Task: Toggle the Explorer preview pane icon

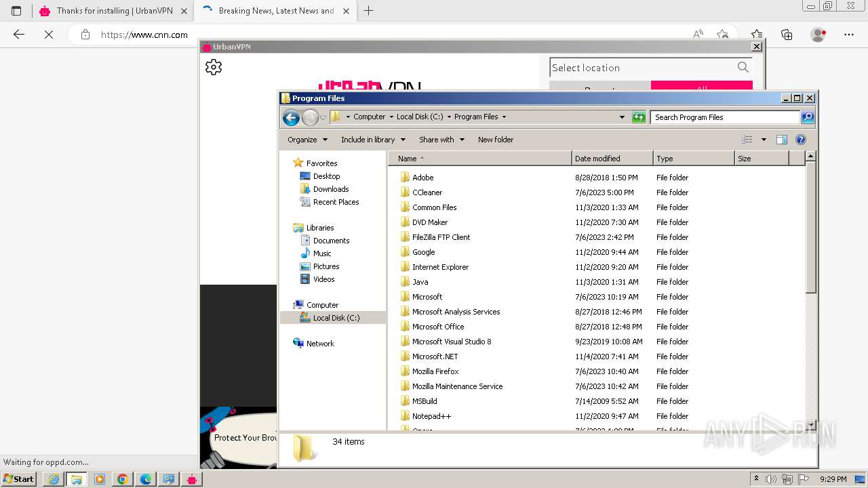Action: [x=781, y=140]
